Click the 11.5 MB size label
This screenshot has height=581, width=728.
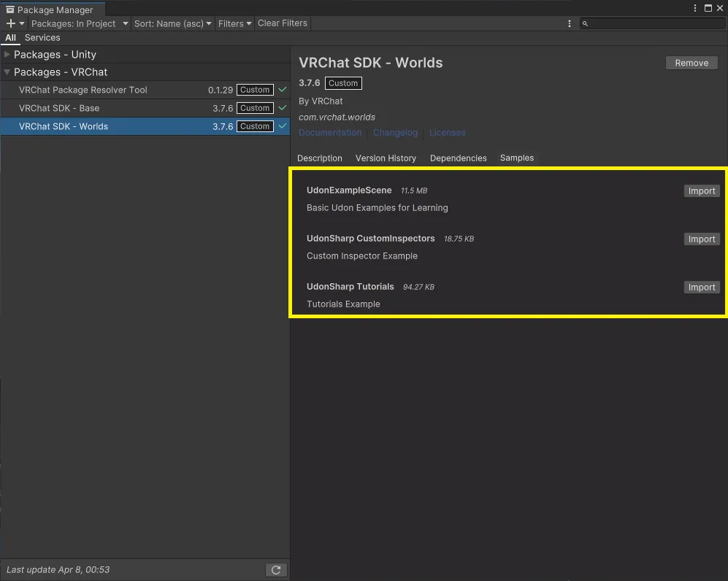(414, 191)
